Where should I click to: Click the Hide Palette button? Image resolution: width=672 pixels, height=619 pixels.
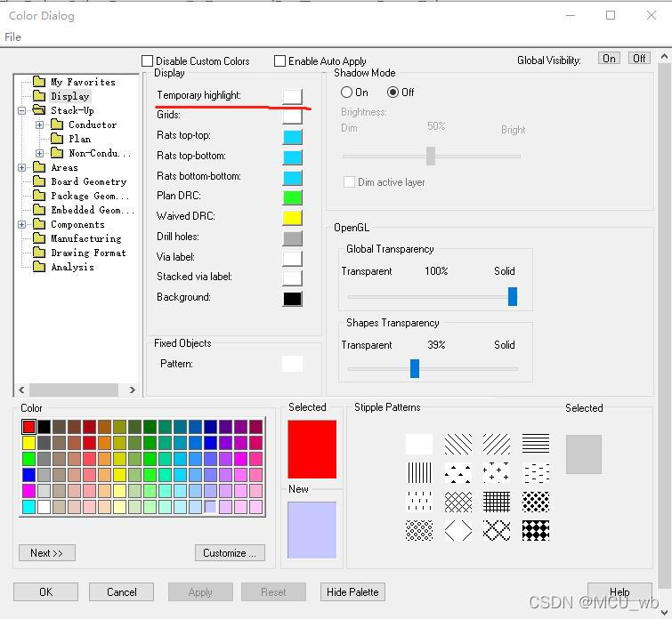[x=352, y=592]
